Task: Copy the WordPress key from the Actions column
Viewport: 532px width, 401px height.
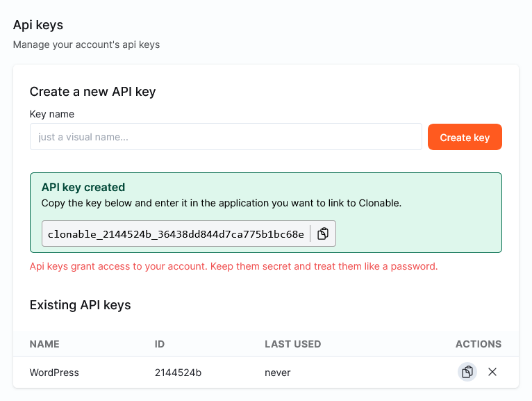Action: pyautogui.click(x=467, y=372)
